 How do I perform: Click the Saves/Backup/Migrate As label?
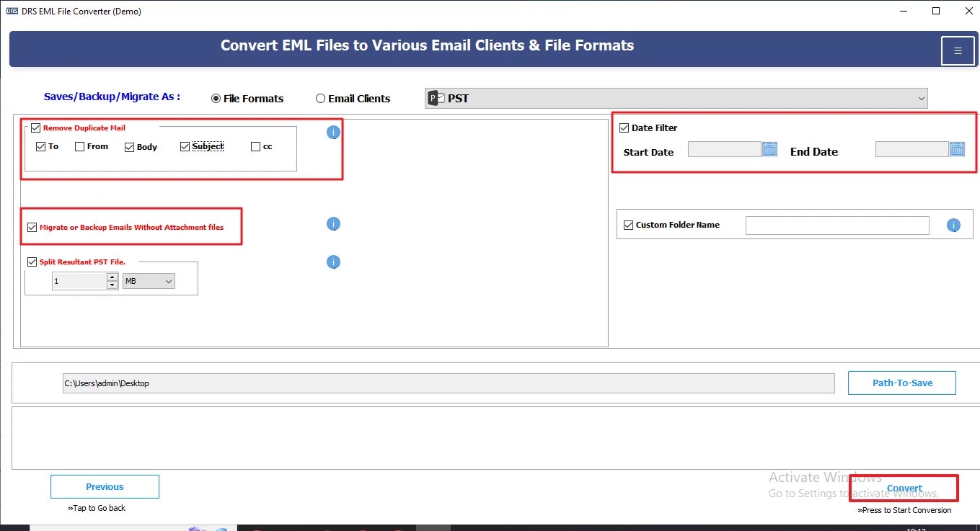tap(112, 97)
